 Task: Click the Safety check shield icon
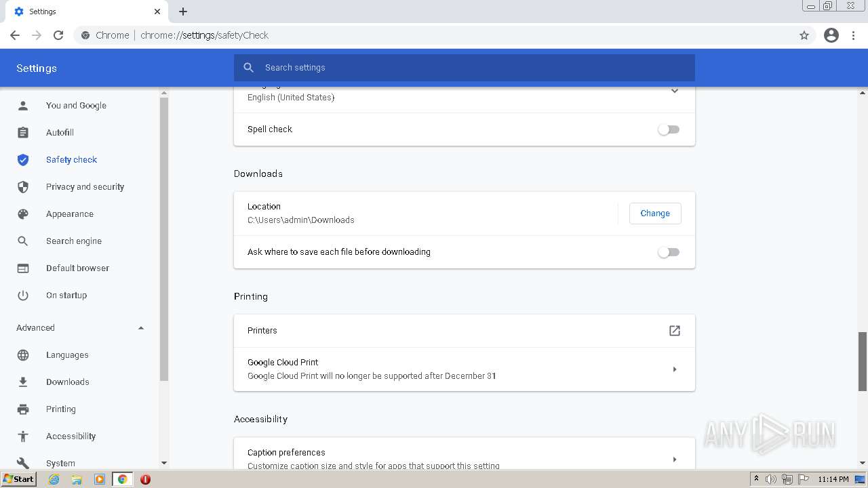tap(23, 159)
